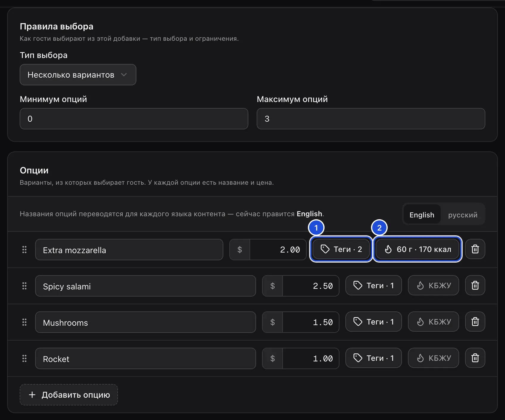Open tags for Spicy salami
505x420 pixels.
coord(374,286)
